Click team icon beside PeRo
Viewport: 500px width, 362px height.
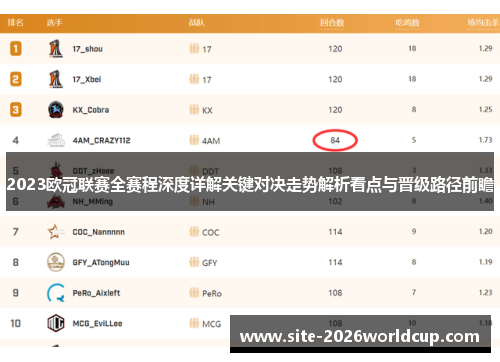[194, 292]
